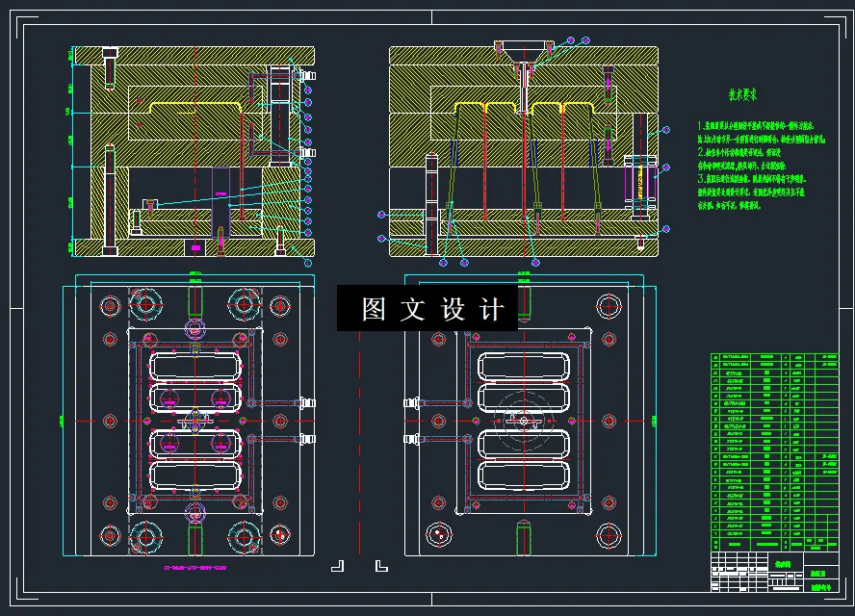Click the right section-cut arrow marker
Image resolution: width=855 pixels, height=616 pixels.
click(381, 566)
